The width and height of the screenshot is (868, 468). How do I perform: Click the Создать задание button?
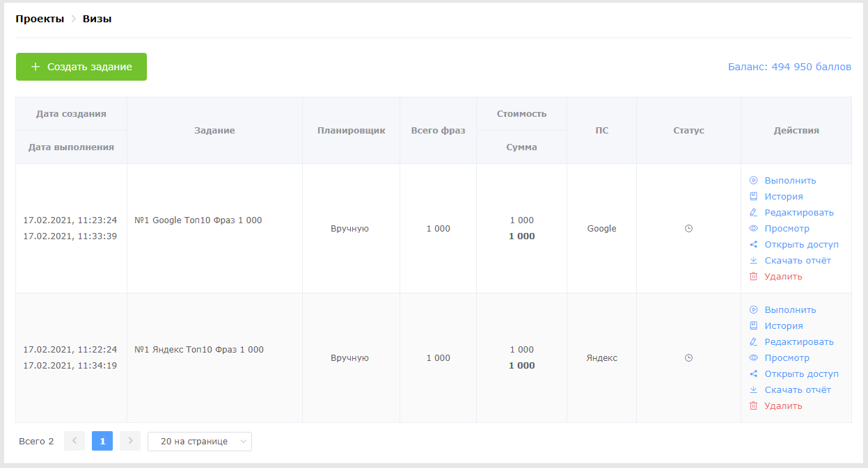(x=81, y=67)
